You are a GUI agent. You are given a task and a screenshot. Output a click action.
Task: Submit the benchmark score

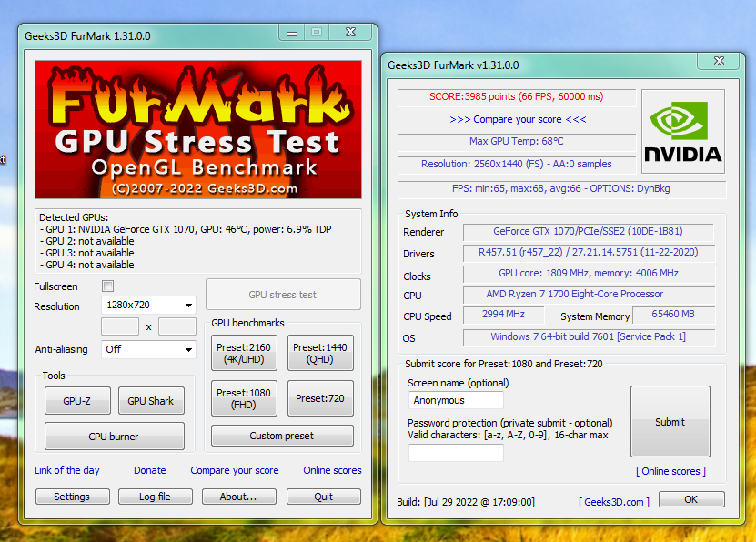[670, 421]
